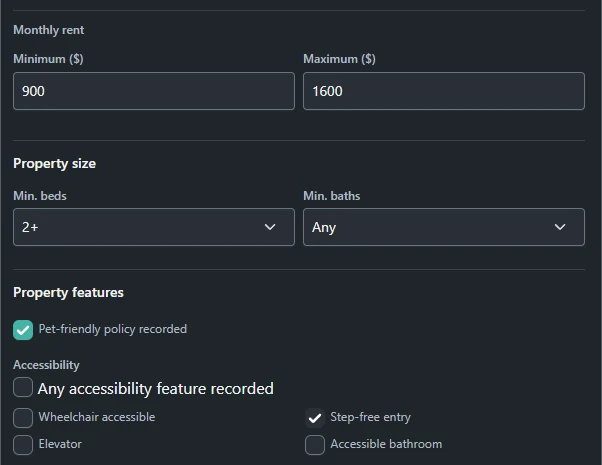Viewport: 602px width, 465px height.
Task: Uncheck the Step-free entry checkbox
Action: pos(315,418)
